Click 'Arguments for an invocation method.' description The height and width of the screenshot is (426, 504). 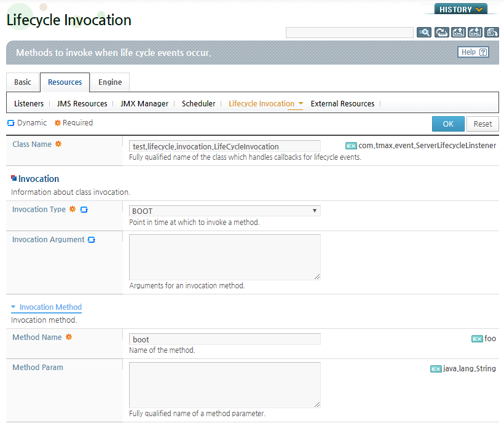pos(187,285)
